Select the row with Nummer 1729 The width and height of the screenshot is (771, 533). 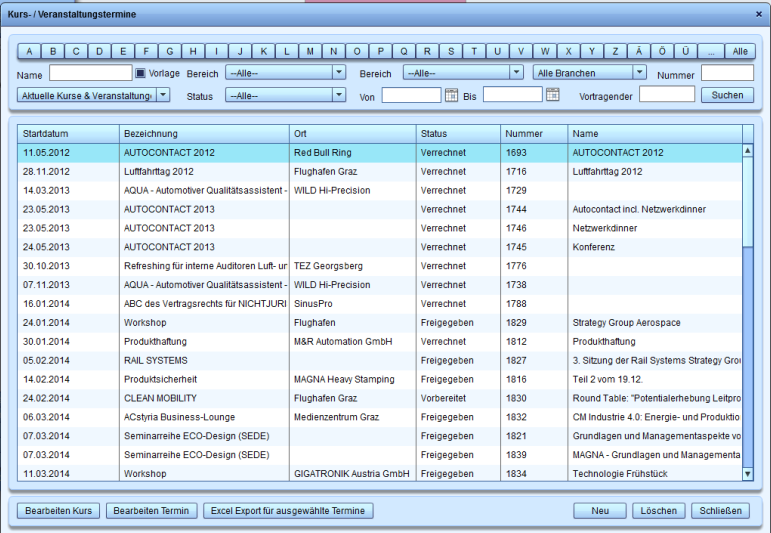point(380,190)
